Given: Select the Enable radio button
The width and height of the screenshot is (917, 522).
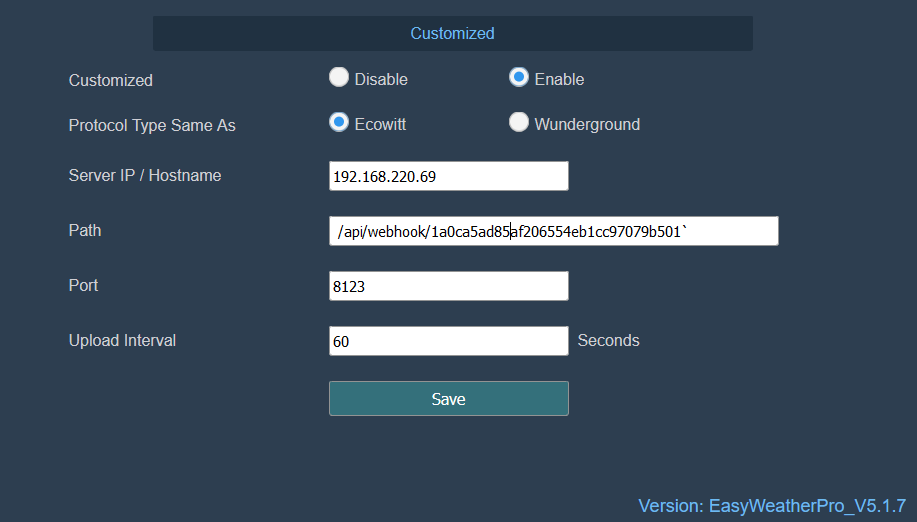Looking at the screenshot, I should [519, 77].
